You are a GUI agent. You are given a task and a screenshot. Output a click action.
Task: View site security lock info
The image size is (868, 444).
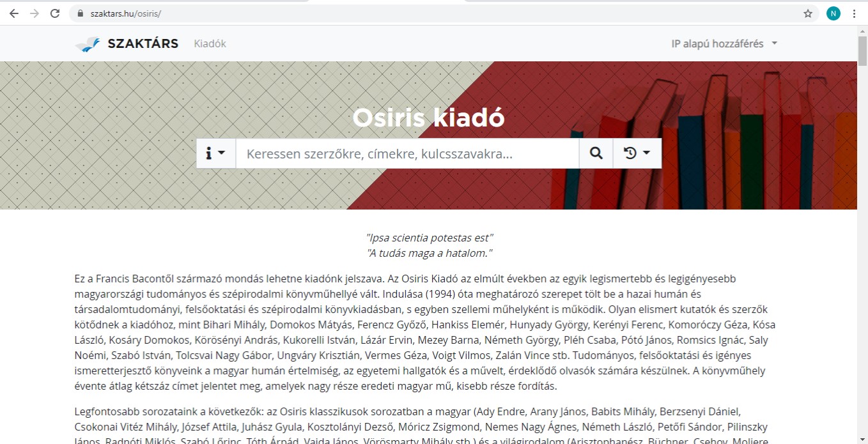(80, 13)
